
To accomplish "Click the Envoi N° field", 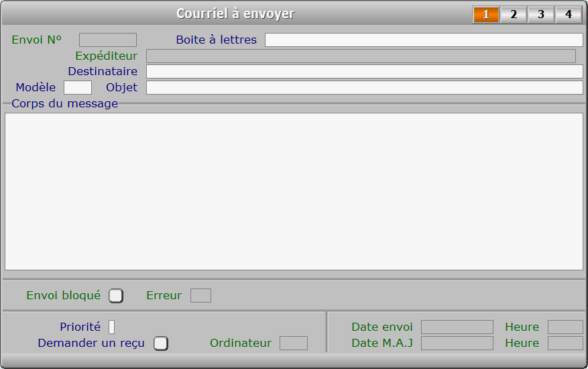I will (108, 40).
